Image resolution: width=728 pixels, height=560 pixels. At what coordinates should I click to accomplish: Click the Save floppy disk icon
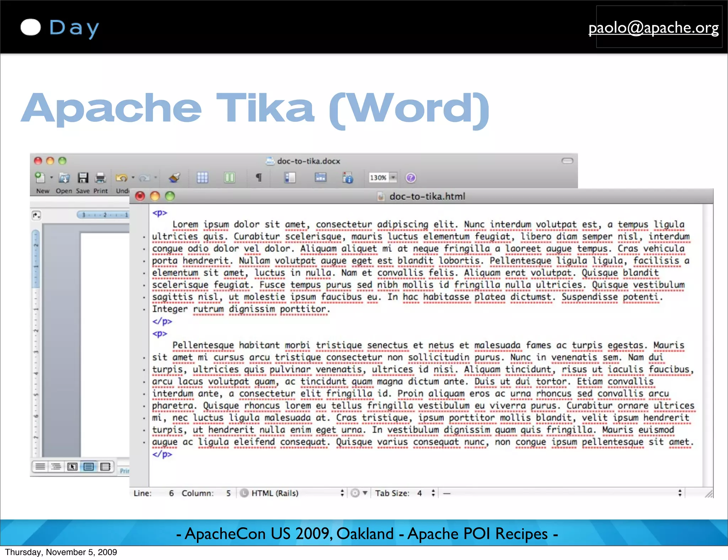click(x=83, y=177)
